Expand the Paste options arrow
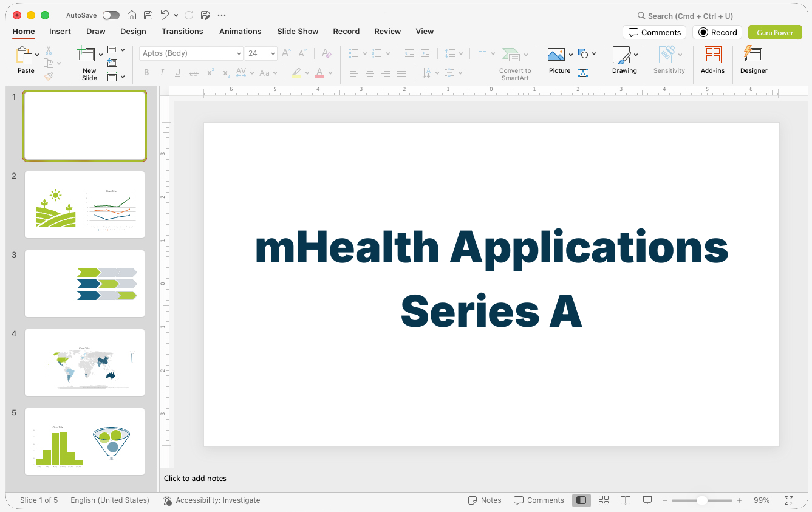 (37, 55)
